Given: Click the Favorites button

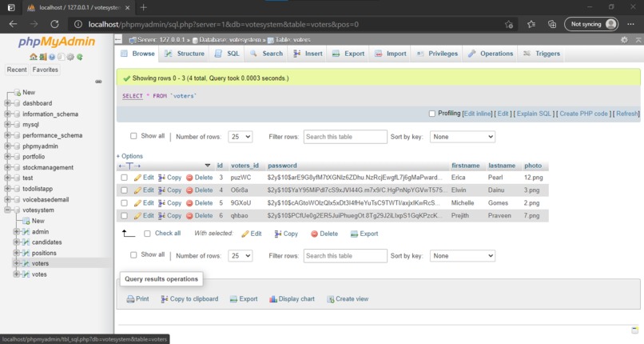Looking at the screenshot, I should pyautogui.click(x=46, y=70).
